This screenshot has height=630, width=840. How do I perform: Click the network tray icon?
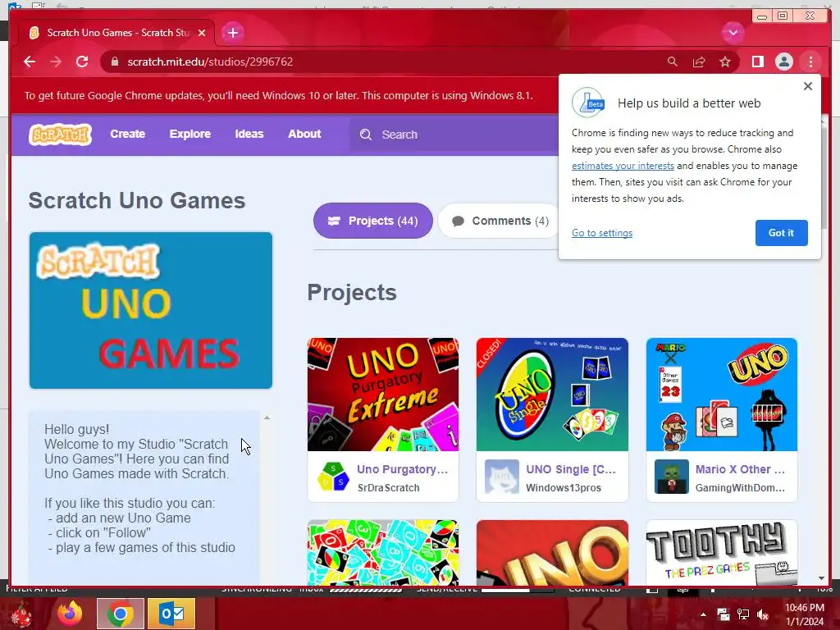click(742, 614)
